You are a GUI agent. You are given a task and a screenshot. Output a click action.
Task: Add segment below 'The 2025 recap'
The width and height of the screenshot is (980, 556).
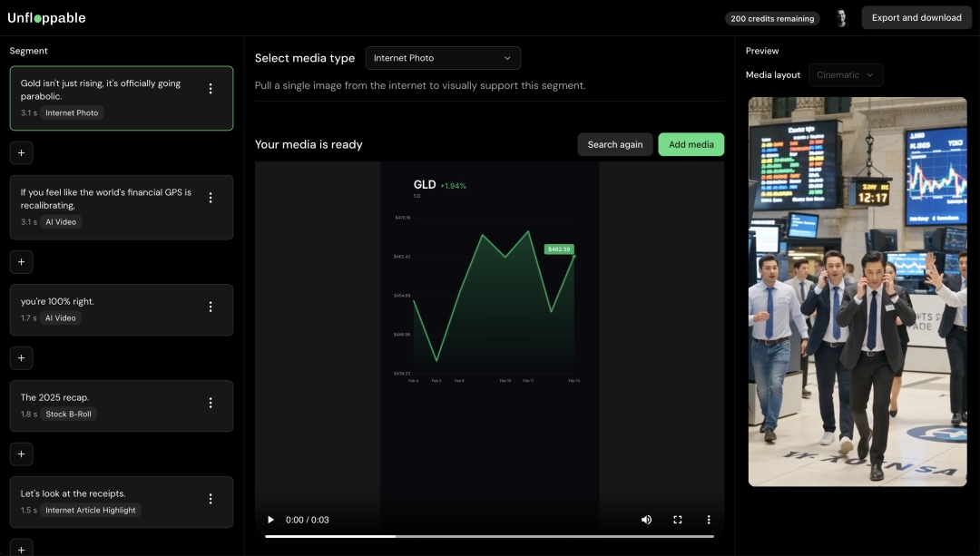tap(22, 454)
